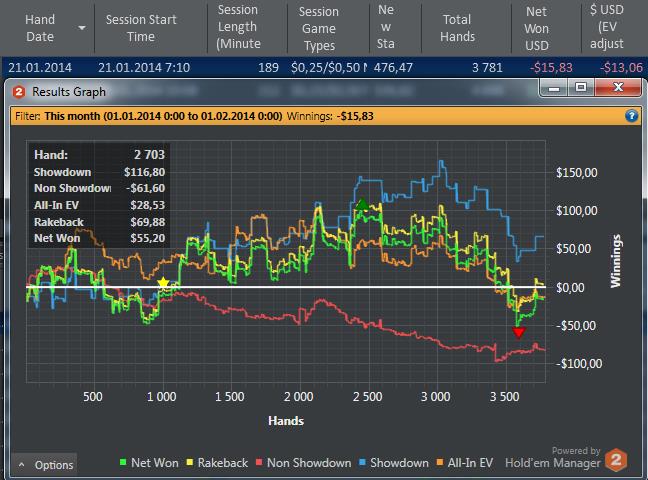Image resolution: width=648 pixels, height=480 pixels.
Task: Click the 3 500 hands x-axis label
Action: pyautogui.click(x=504, y=397)
